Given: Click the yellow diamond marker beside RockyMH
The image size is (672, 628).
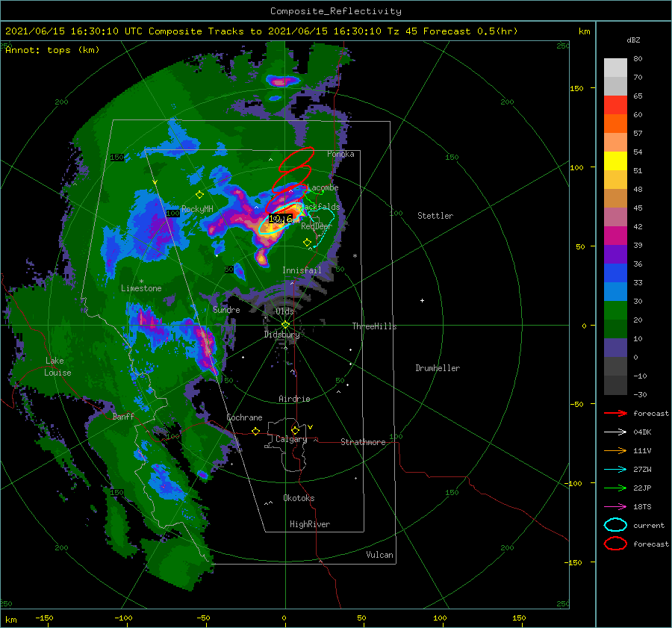Looking at the screenshot, I should pyautogui.click(x=199, y=195).
